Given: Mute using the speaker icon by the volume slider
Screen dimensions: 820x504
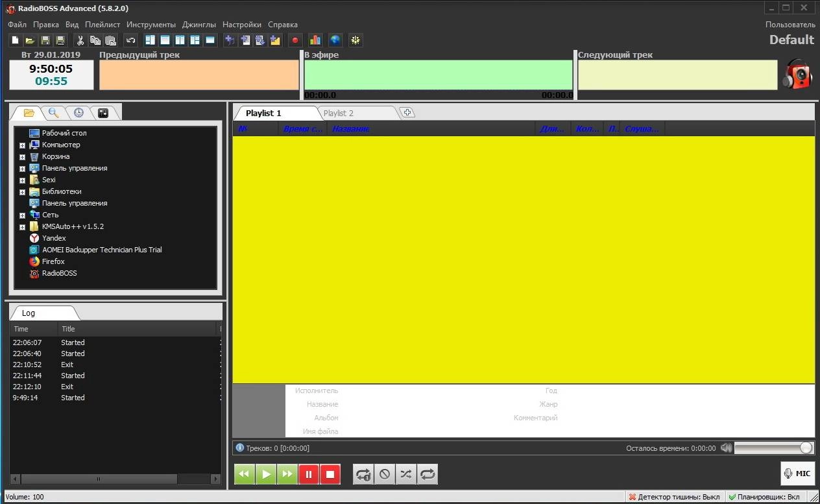Looking at the screenshot, I should click(726, 448).
